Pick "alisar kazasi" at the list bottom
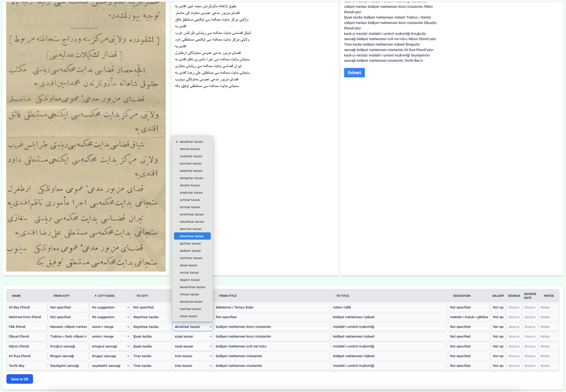 (188, 316)
